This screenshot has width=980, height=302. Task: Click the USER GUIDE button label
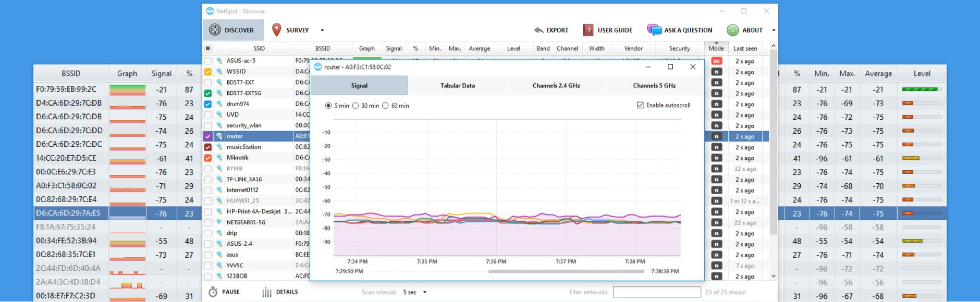click(x=615, y=30)
